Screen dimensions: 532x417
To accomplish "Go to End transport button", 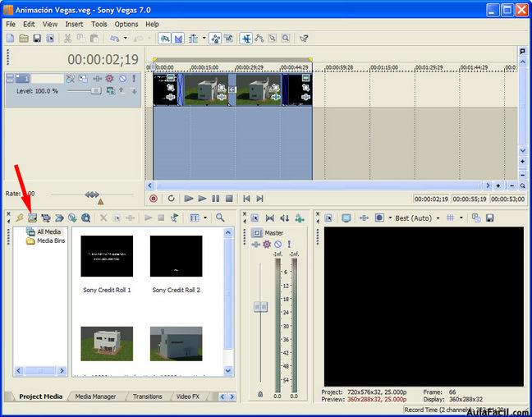I will 260,199.
